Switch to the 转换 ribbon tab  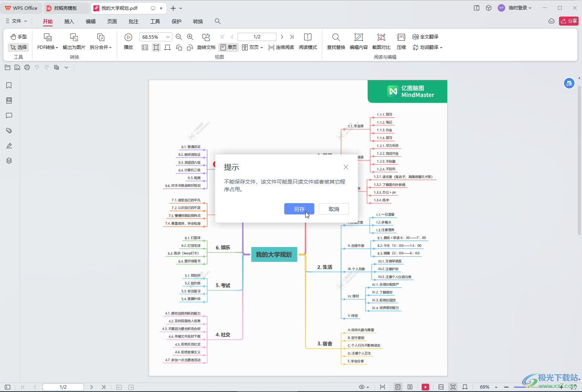198,21
